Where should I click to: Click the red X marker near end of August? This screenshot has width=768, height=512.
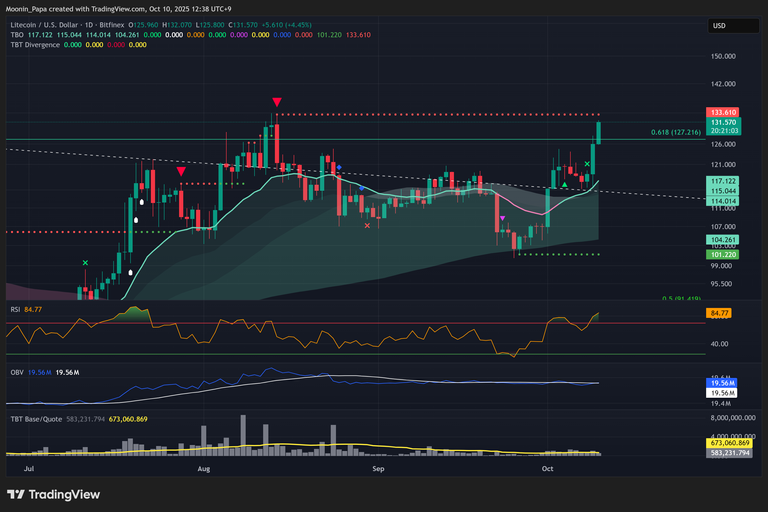(368, 225)
